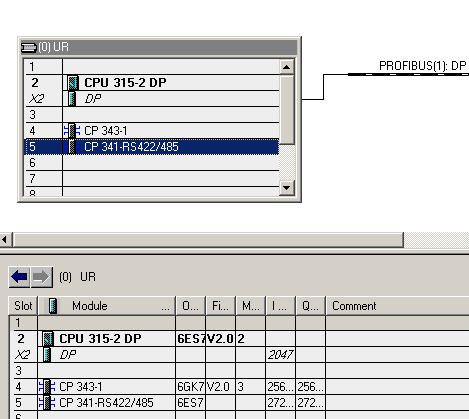Viewport: 469px width, 419px height.
Task: Click the CP 343-1 icon in the detail table
Action: pos(47,387)
